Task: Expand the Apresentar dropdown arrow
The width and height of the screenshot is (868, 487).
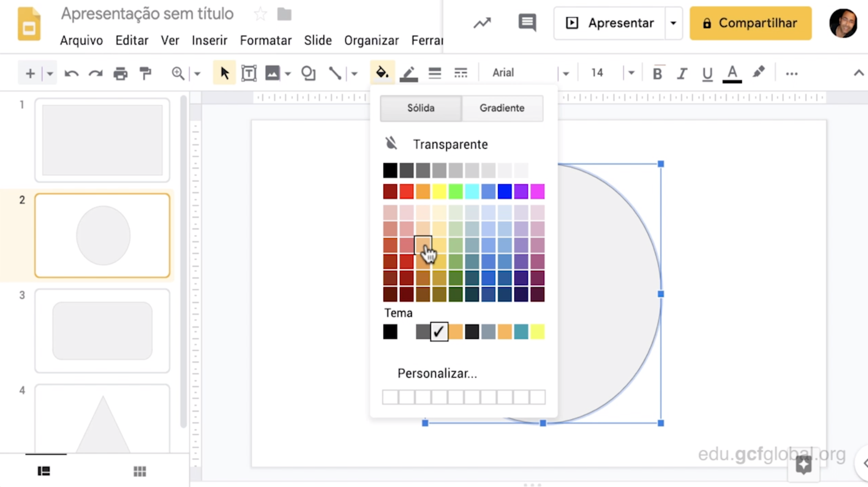Action: (x=673, y=23)
